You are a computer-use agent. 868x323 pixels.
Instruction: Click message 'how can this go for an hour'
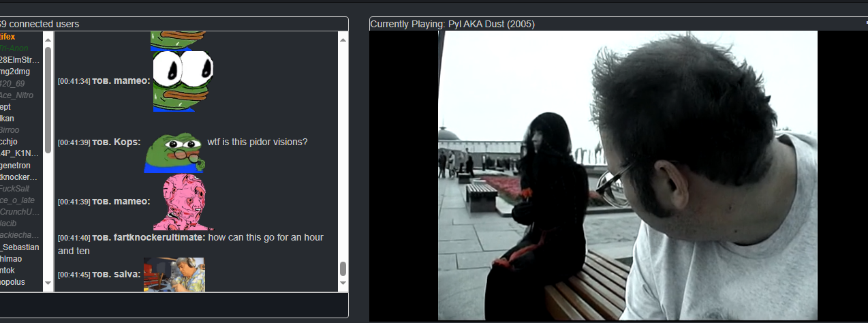point(266,238)
